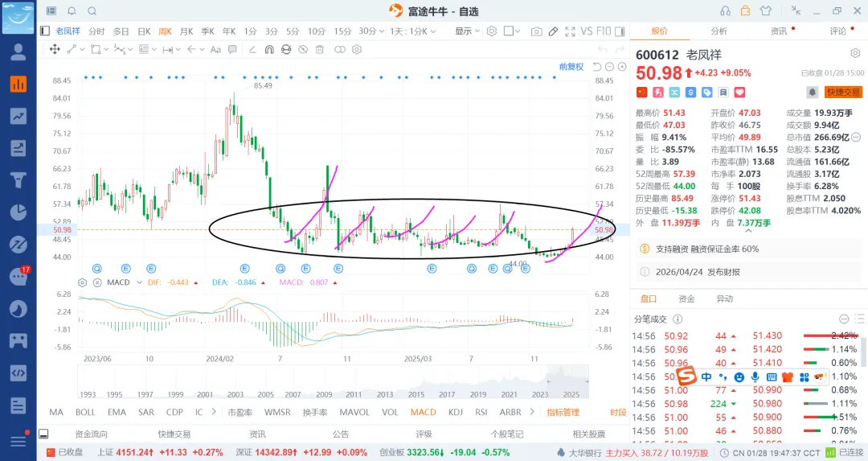This screenshot has width=868, height=461.
Task: Expand more sub indicators after ARBR
Action: [532, 412]
